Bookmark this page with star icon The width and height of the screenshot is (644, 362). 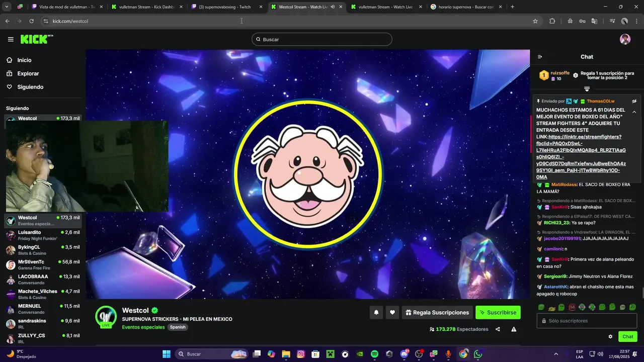tap(535, 21)
